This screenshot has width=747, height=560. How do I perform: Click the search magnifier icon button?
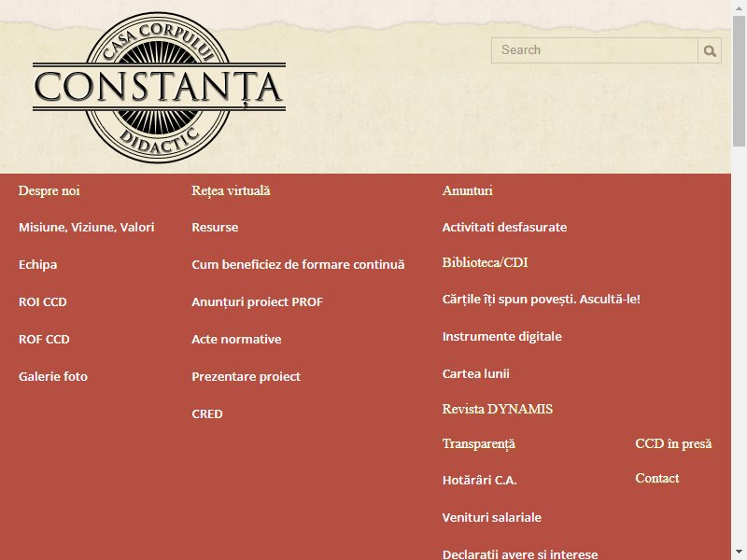coord(710,50)
